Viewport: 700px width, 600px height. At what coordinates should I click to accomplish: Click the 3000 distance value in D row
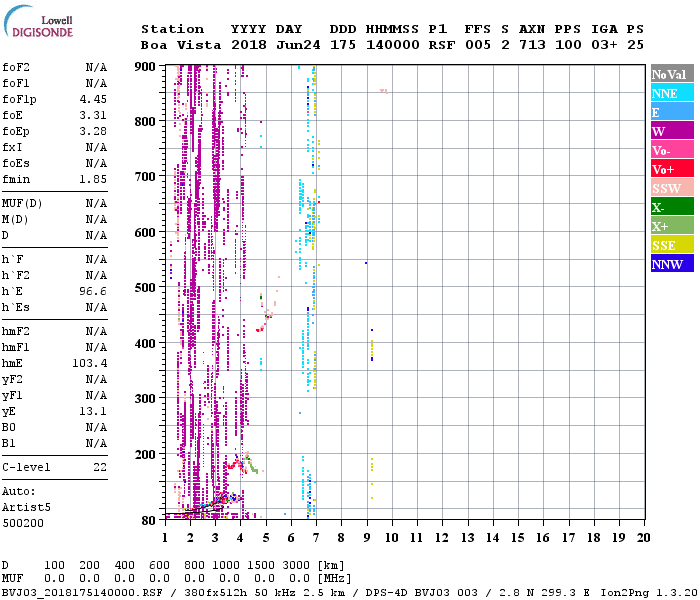coord(296,565)
